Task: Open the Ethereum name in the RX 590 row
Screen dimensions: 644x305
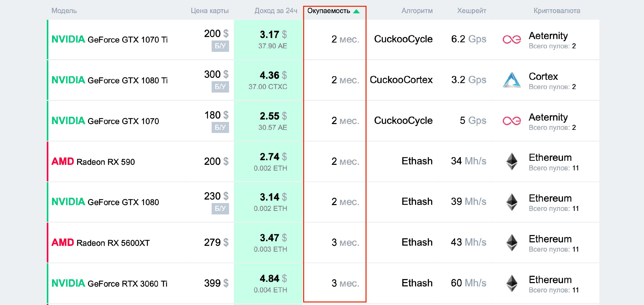Action: click(550, 158)
